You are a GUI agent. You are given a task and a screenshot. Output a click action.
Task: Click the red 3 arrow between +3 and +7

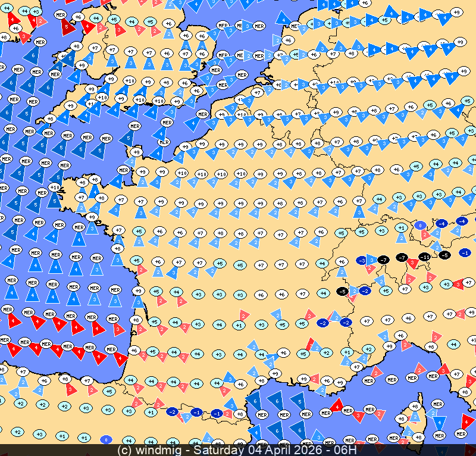[x=458, y=283]
